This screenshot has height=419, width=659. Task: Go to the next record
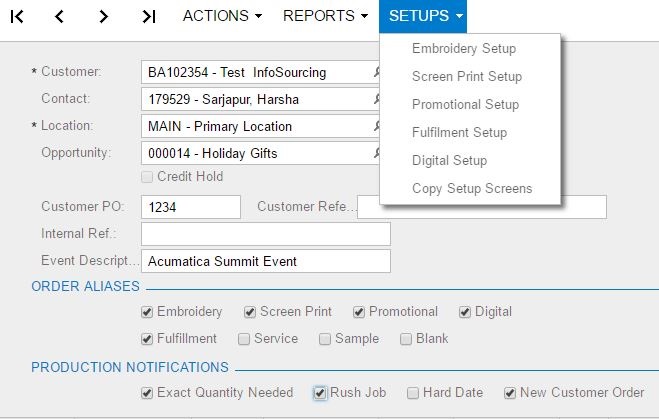[x=103, y=17]
